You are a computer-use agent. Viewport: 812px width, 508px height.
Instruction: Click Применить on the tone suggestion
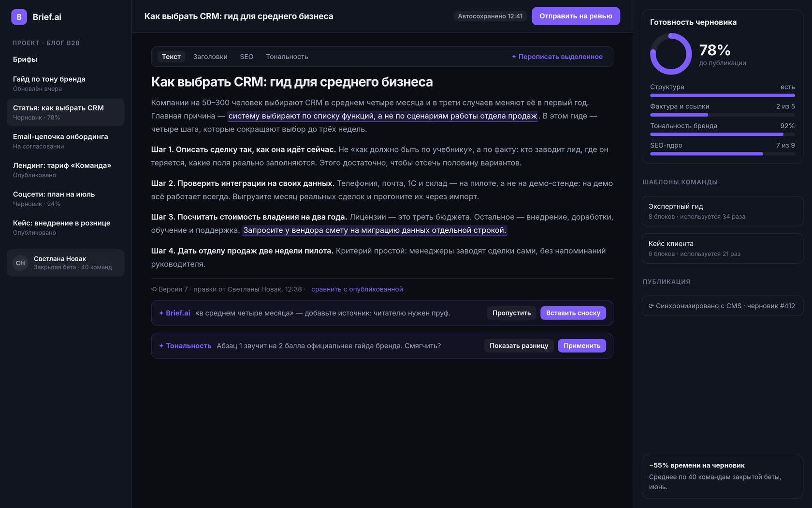(582, 345)
